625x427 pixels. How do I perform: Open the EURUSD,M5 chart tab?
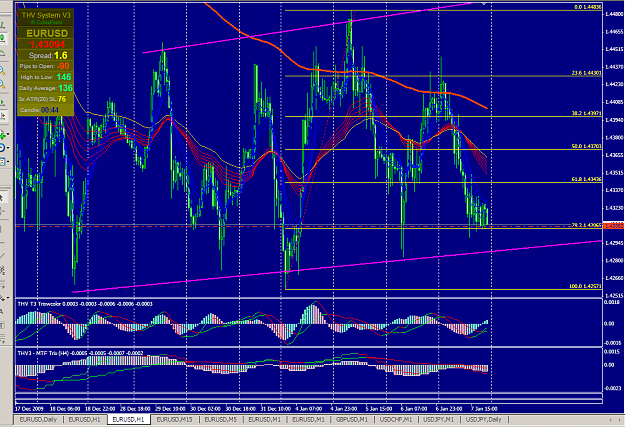tap(220, 419)
